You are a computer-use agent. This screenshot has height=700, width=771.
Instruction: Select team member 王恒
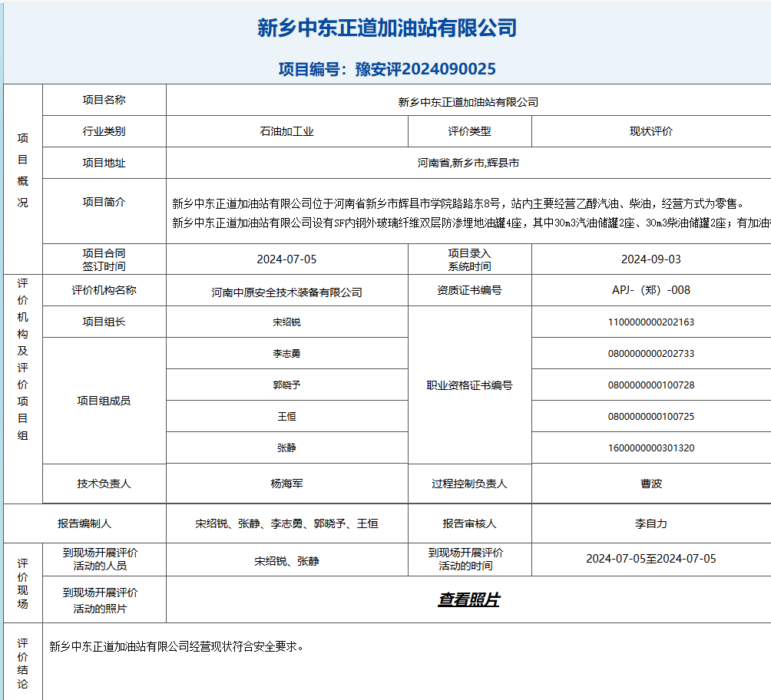coord(286,417)
